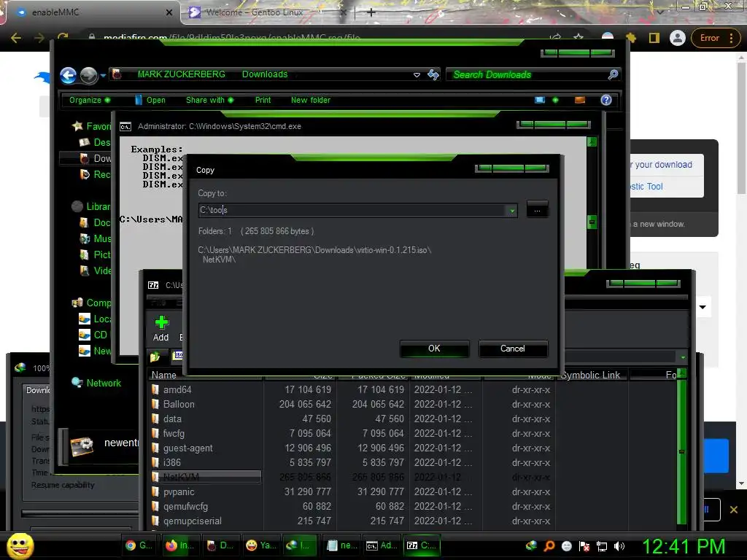Go back in the browser
The height and width of the screenshot is (560, 747).
(16, 38)
